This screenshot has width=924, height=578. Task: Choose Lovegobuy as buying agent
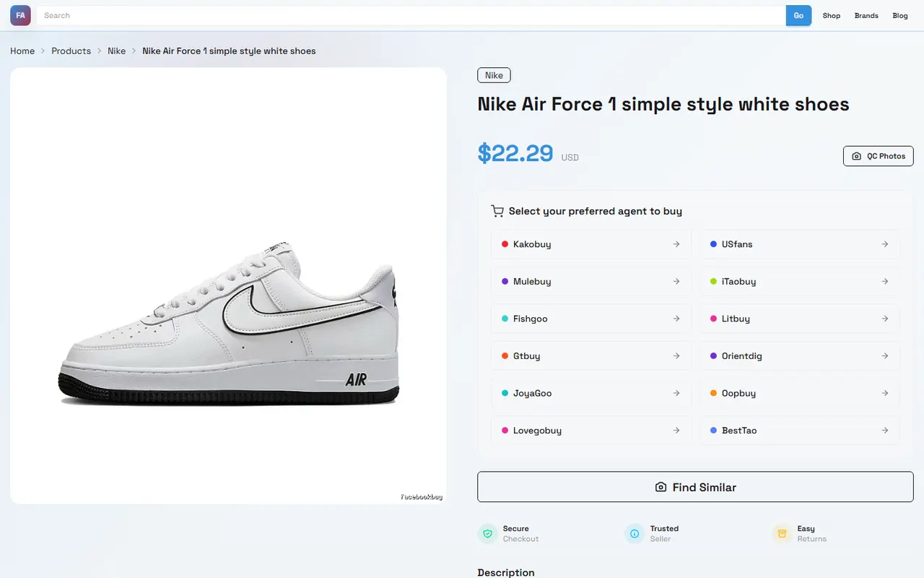pos(591,430)
